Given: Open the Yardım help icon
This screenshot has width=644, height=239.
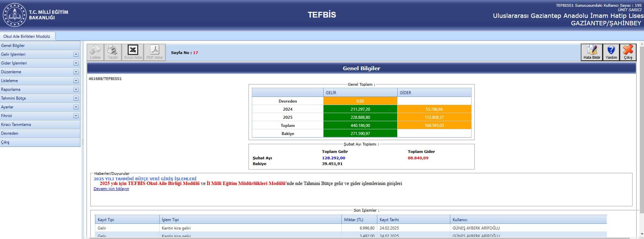Looking at the screenshot, I should (611, 52).
